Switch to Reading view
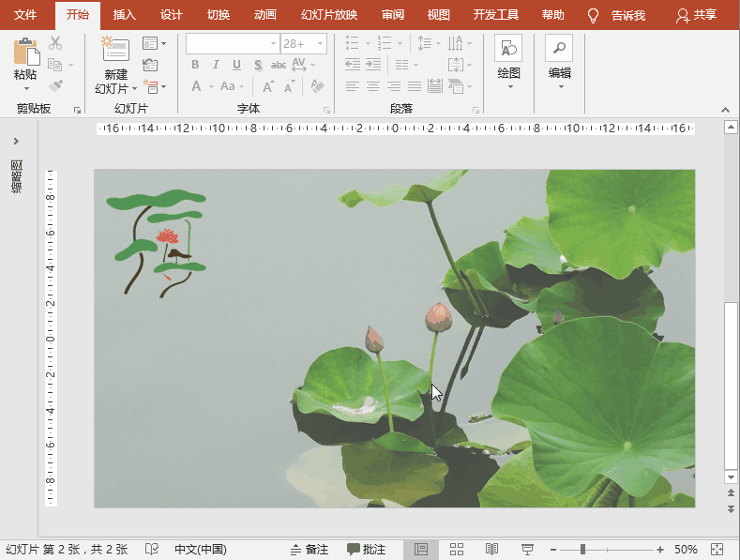 pos(491,549)
